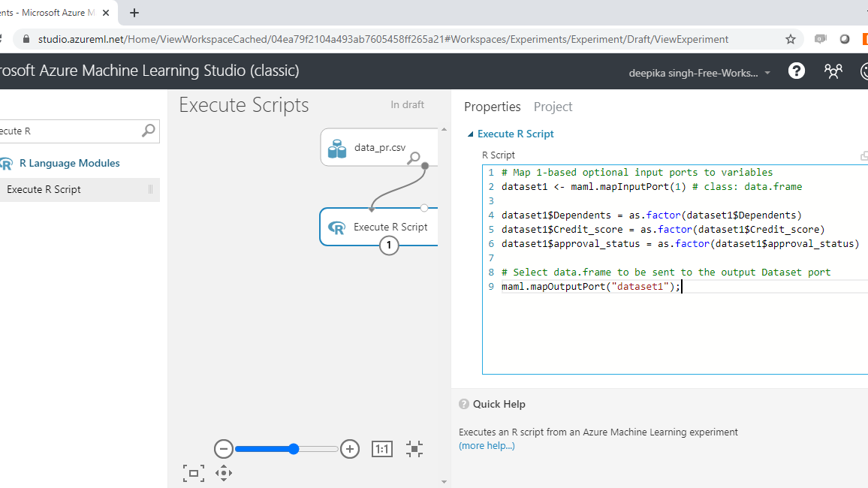The width and height of the screenshot is (868, 488).
Task: Click the dataset1$Credit_score code line
Action: coord(663,230)
